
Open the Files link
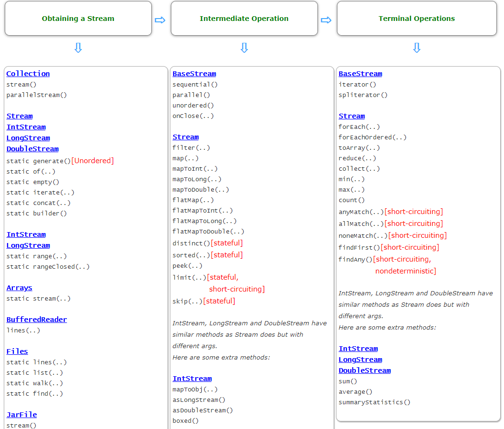pyautogui.click(x=17, y=351)
